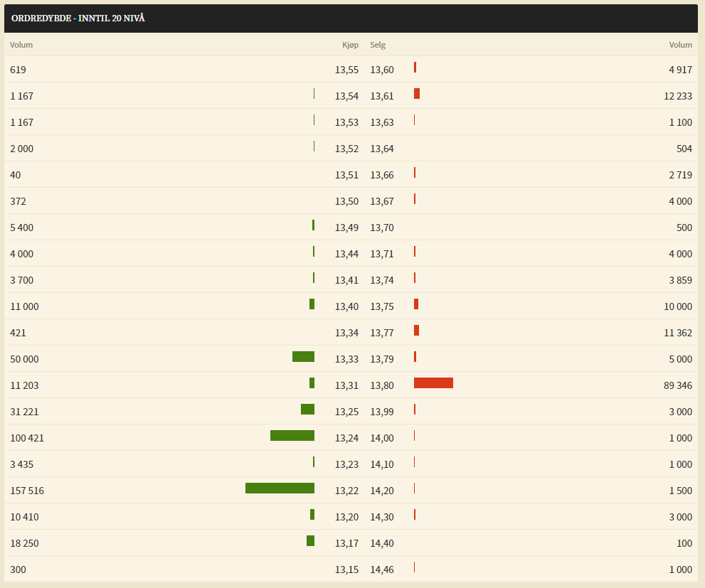The width and height of the screenshot is (705, 588).
Task: Click the green bar for volume 31 221
Action: click(307, 410)
